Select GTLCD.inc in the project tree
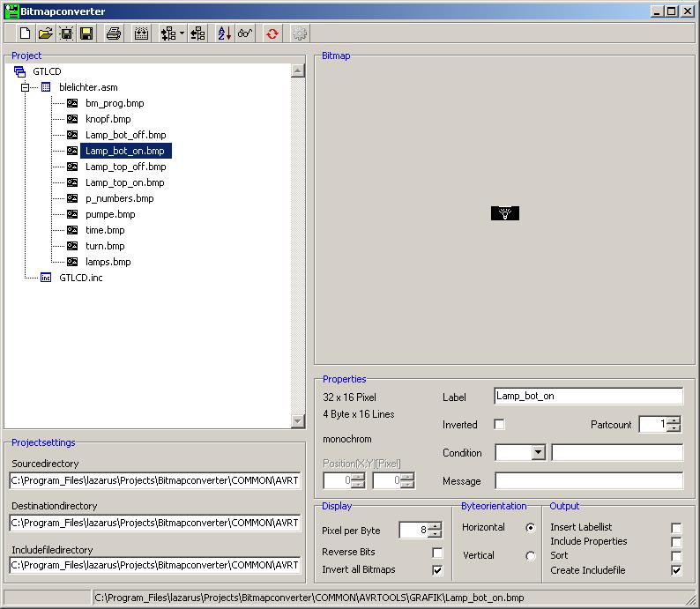Image resolution: width=700 pixels, height=609 pixels. coord(81,278)
